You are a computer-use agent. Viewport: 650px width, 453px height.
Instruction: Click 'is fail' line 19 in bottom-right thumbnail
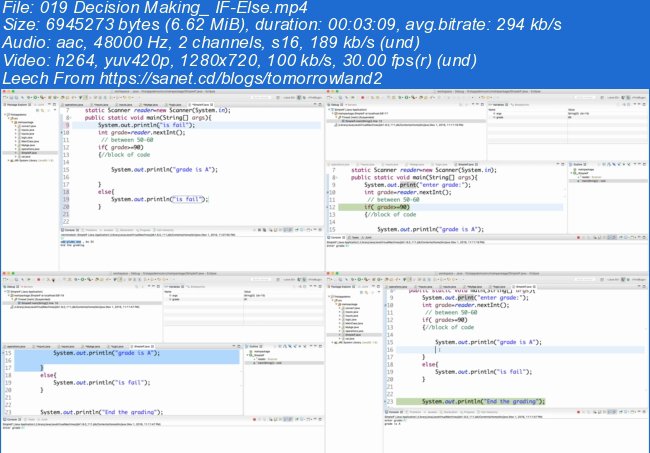(x=483, y=371)
